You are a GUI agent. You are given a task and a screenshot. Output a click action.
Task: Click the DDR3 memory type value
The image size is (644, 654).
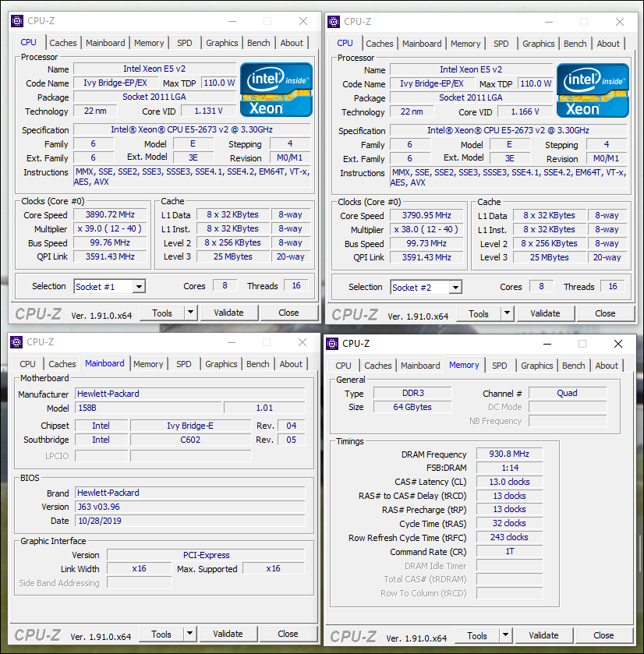[x=412, y=393]
